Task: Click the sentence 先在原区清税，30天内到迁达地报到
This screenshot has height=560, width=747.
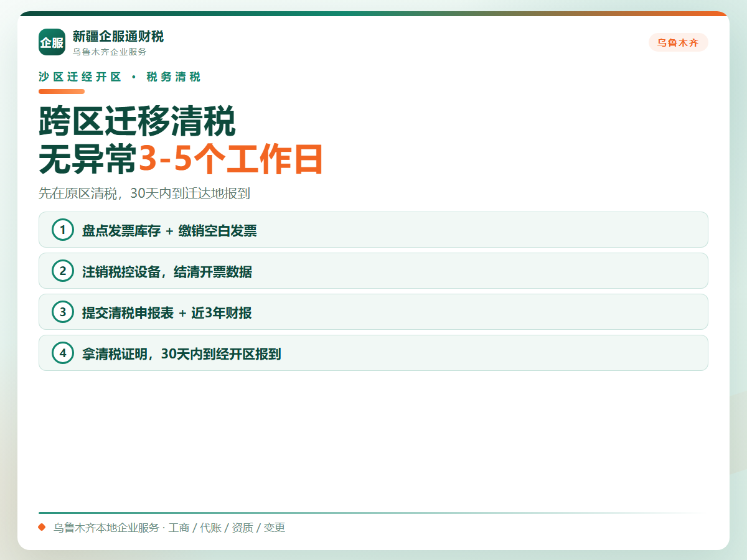Action: 144,194
